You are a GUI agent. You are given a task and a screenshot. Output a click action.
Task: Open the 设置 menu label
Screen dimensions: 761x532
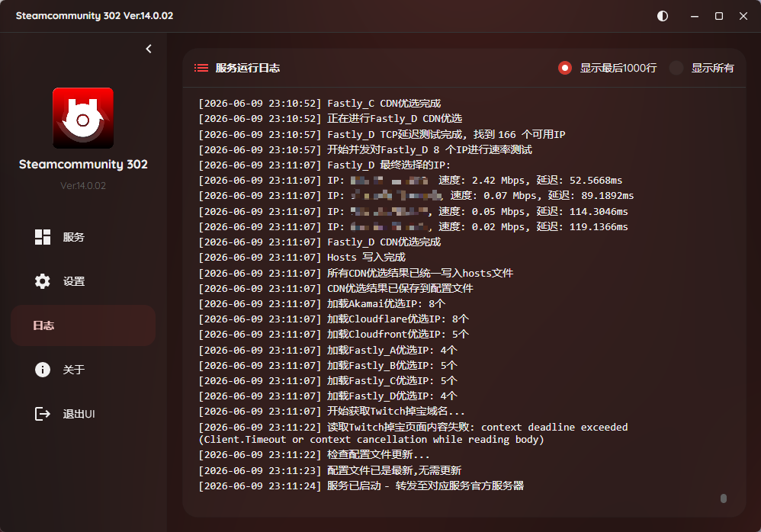74,281
